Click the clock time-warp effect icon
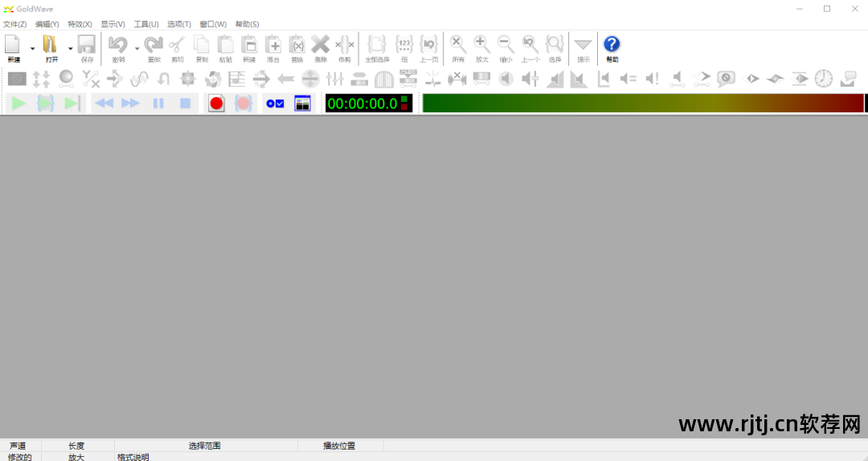 [824, 79]
